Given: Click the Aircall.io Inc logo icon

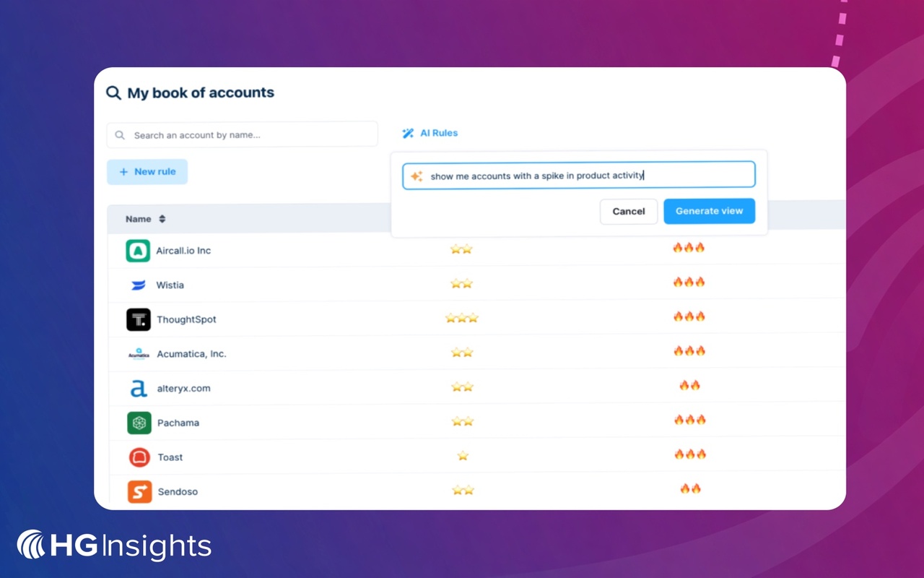Looking at the screenshot, I should point(138,251).
